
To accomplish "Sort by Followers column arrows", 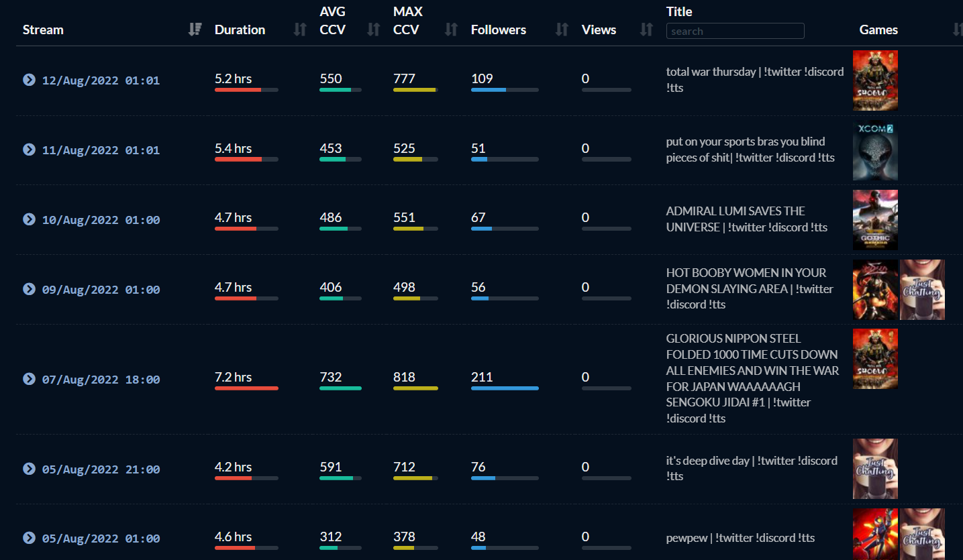I will tap(562, 30).
